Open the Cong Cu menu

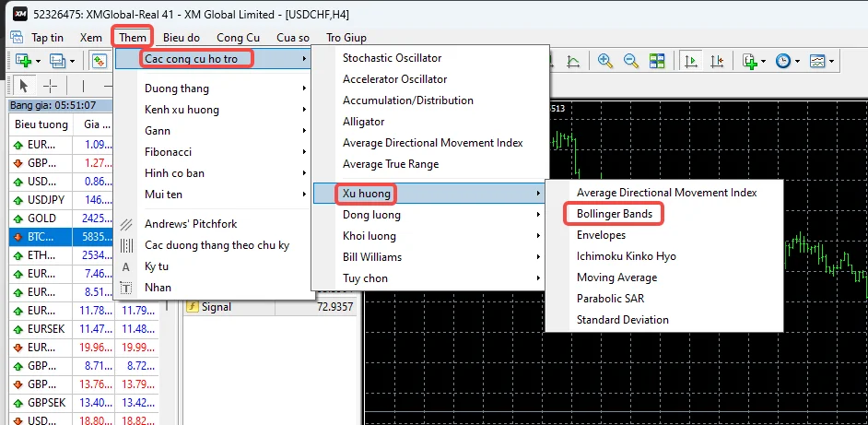click(x=238, y=38)
